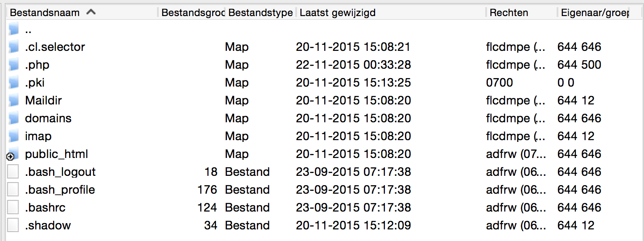
Task: Sort by the file size column header
Action: (192, 12)
